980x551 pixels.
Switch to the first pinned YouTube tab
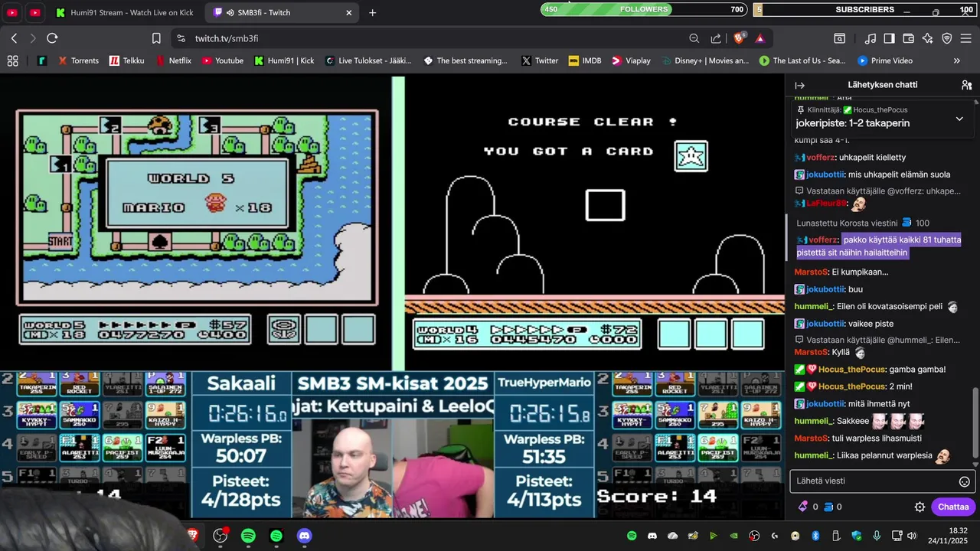(x=13, y=12)
